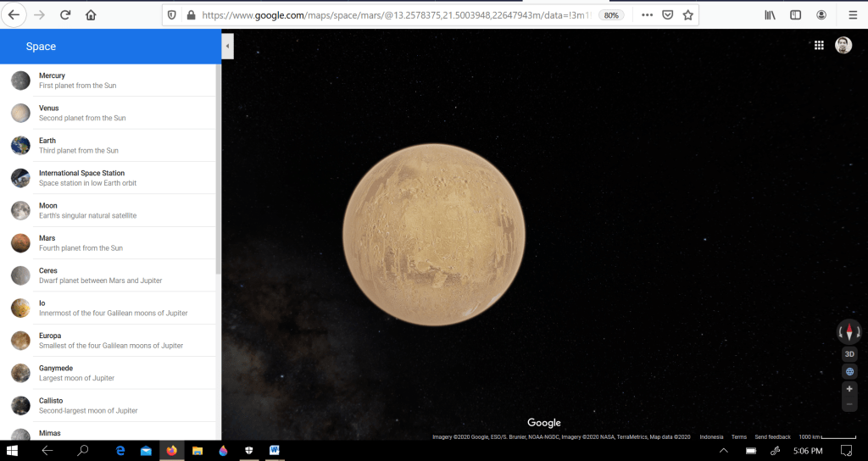The image size is (868, 461).
Task: Open the Terms link
Action: (x=739, y=437)
